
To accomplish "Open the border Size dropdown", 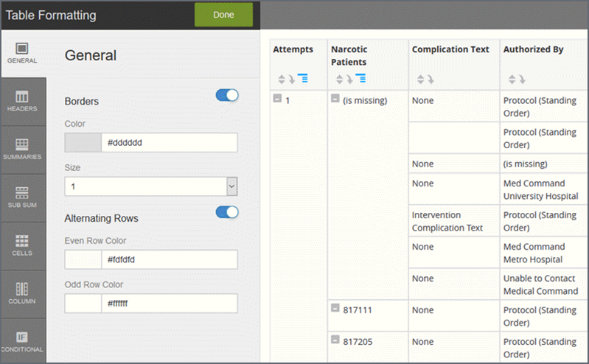I will coord(231,186).
